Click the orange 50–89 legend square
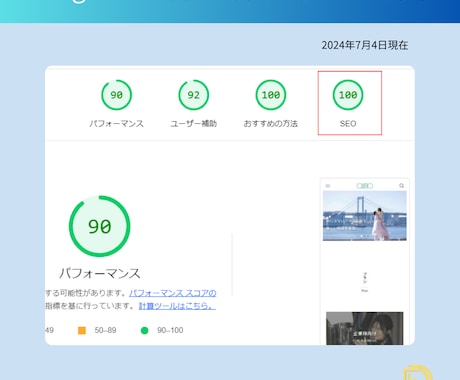The width and height of the screenshot is (460, 380). tap(82, 330)
